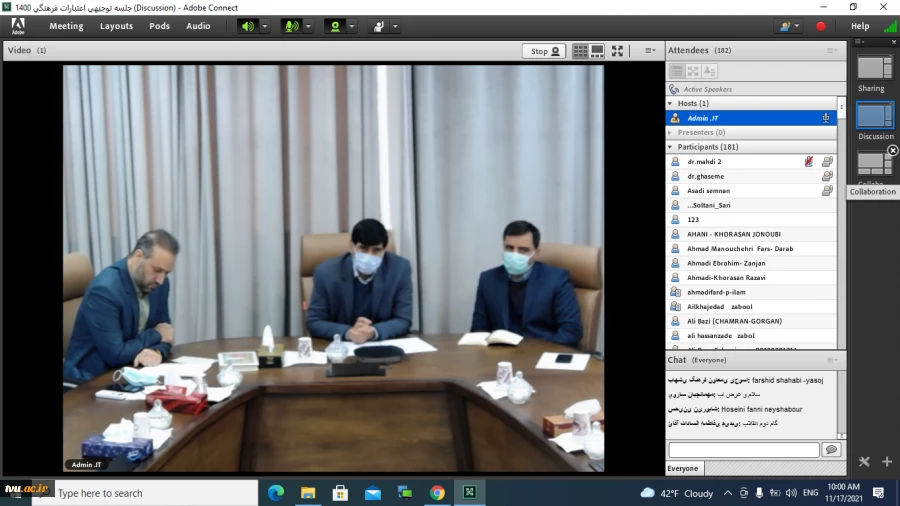Click status icon beside Asadi semnan
This screenshot has height=506, width=900.
point(827,190)
